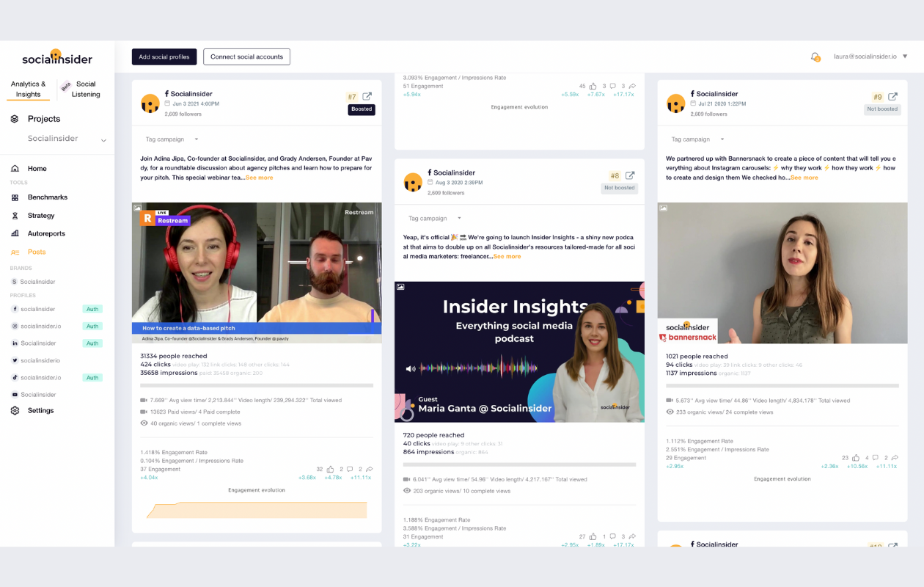Click the Home icon in sidebar
This screenshot has width=924, height=587.
15,169
